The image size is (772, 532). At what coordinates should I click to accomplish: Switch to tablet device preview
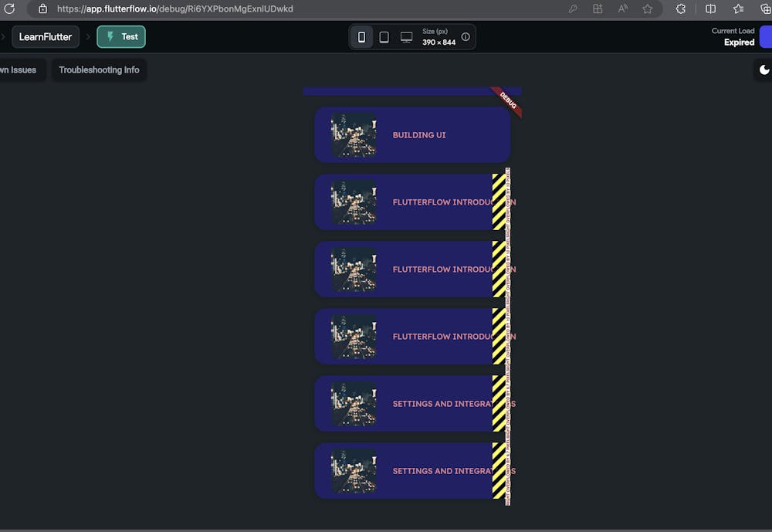pos(384,37)
